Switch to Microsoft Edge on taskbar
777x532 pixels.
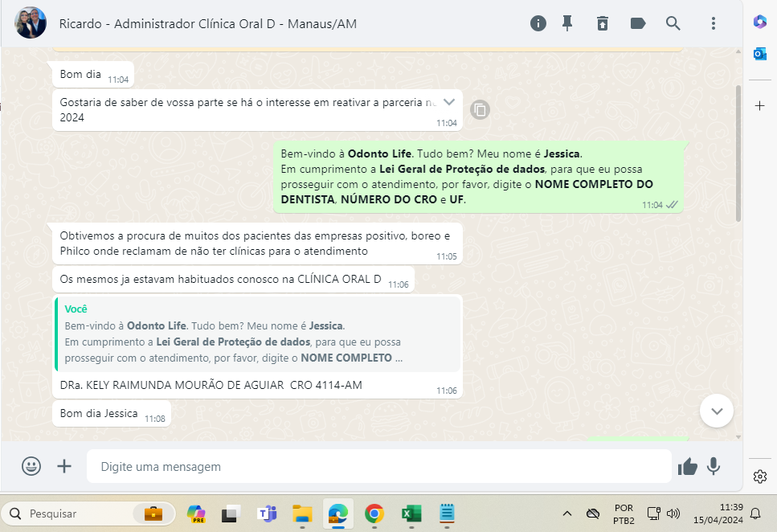(338, 514)
